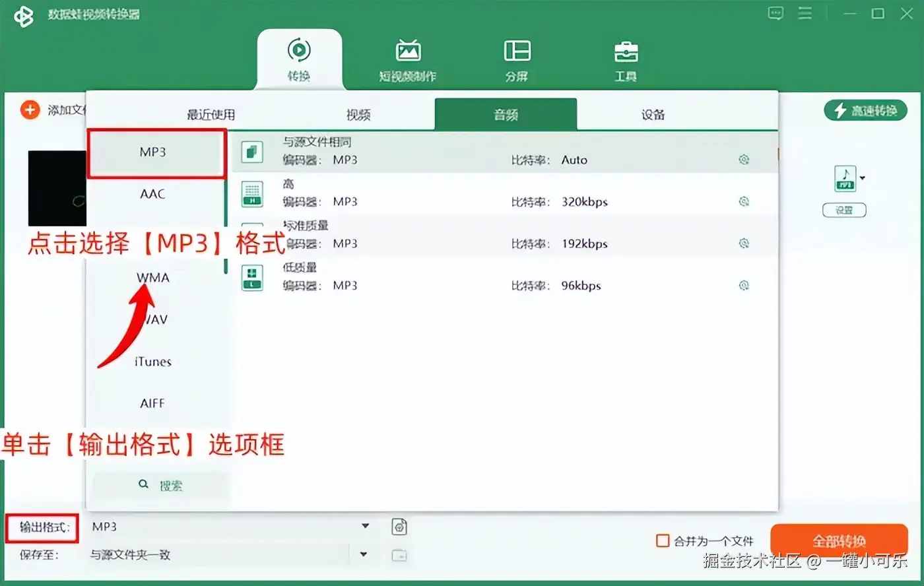Enable the 合并为一个文件 checkbox
924x586 pixels.
pyautogui.click(x=663, y=541)
